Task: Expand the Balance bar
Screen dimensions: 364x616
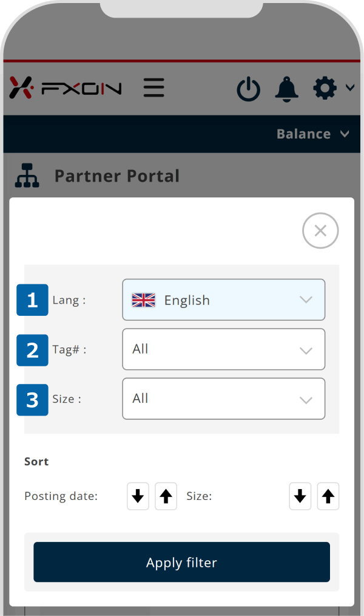Action: [x=312, y=134]
